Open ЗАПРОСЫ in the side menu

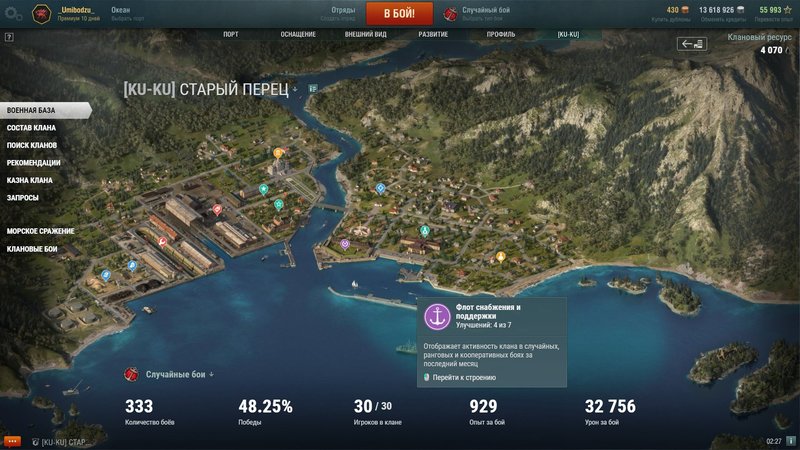click(x=22, y=198)
